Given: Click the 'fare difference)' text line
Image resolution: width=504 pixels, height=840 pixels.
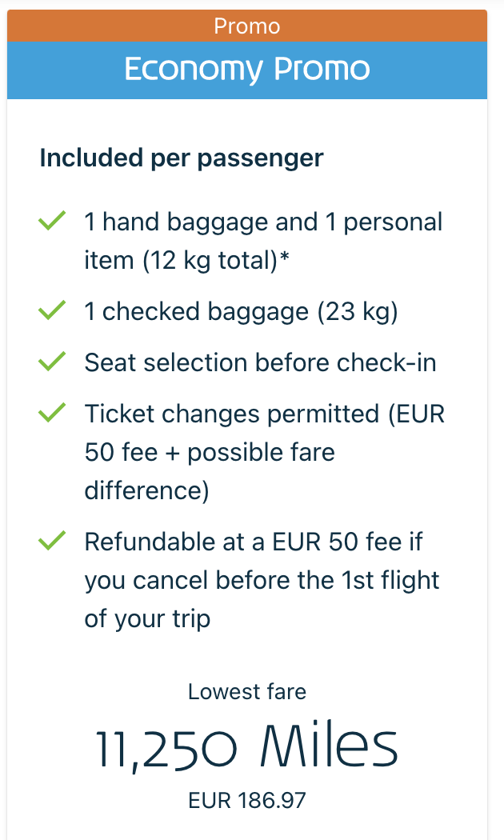Looking at the screenshot, I should pos(147,490).
